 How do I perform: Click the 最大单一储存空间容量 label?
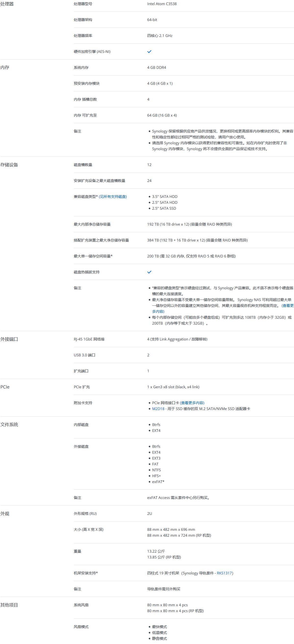(93, 256)
